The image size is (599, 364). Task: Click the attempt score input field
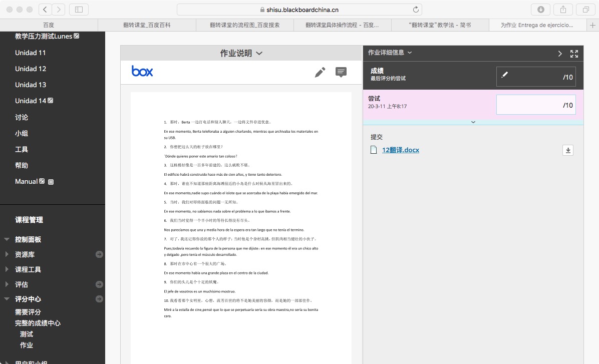click(535, 105)
